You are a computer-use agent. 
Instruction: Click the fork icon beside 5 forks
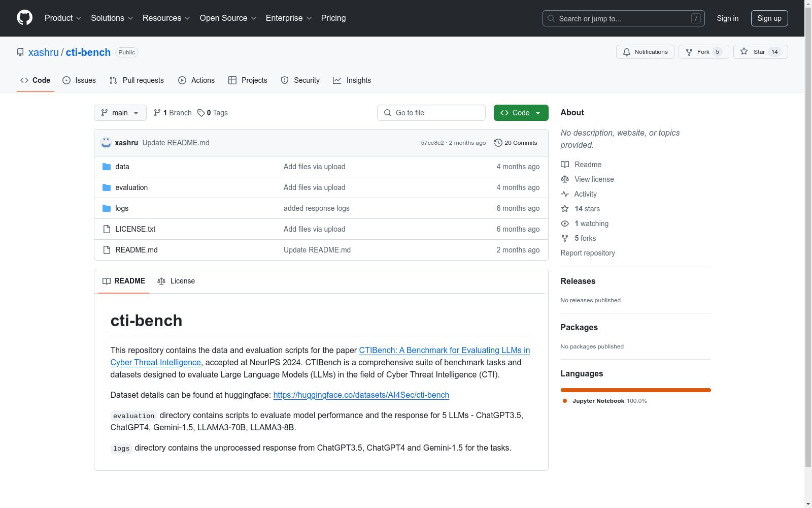(565, 238)
